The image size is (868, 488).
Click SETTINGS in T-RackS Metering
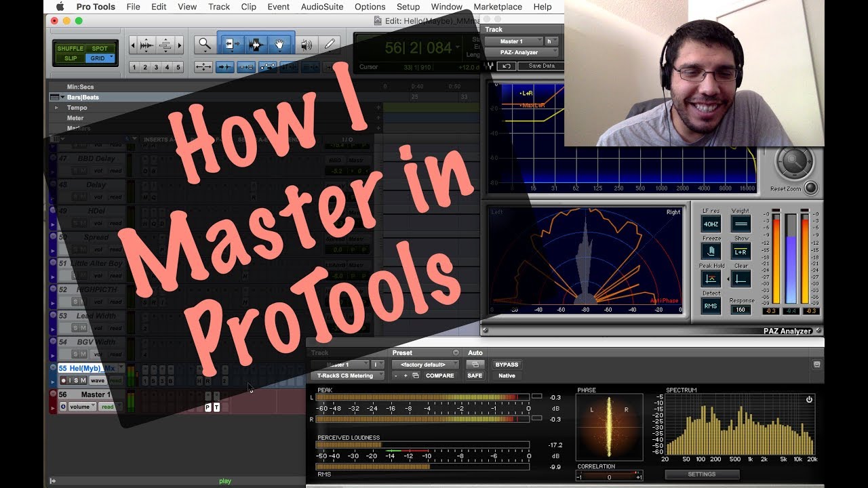pyautogui.click(x=701, y=474)
